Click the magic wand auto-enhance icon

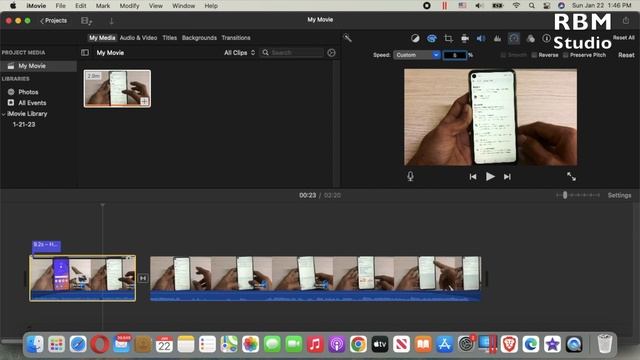(347, 38)
